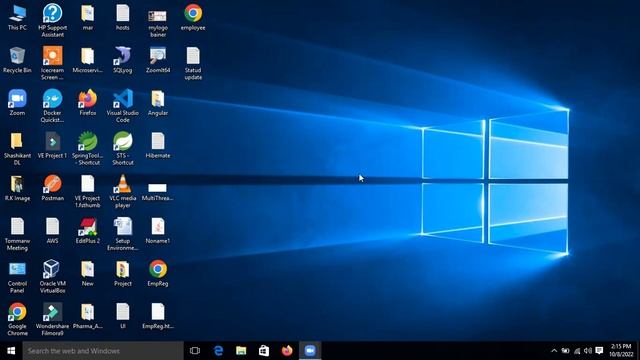The height and width of the screenshot is (360, 640).
Task: Launch STS - Shortcut icon
Action: coord(123,149)
